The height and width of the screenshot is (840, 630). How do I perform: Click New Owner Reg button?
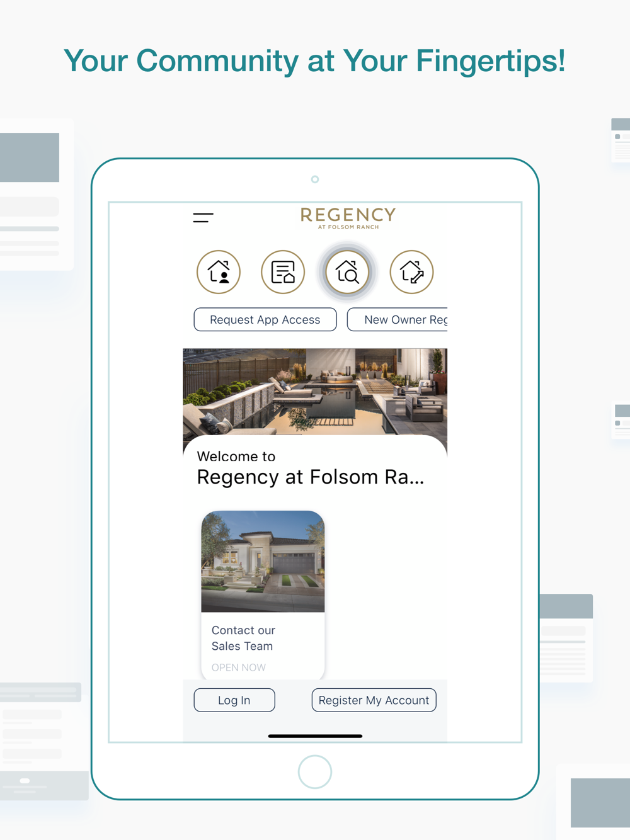398,320
